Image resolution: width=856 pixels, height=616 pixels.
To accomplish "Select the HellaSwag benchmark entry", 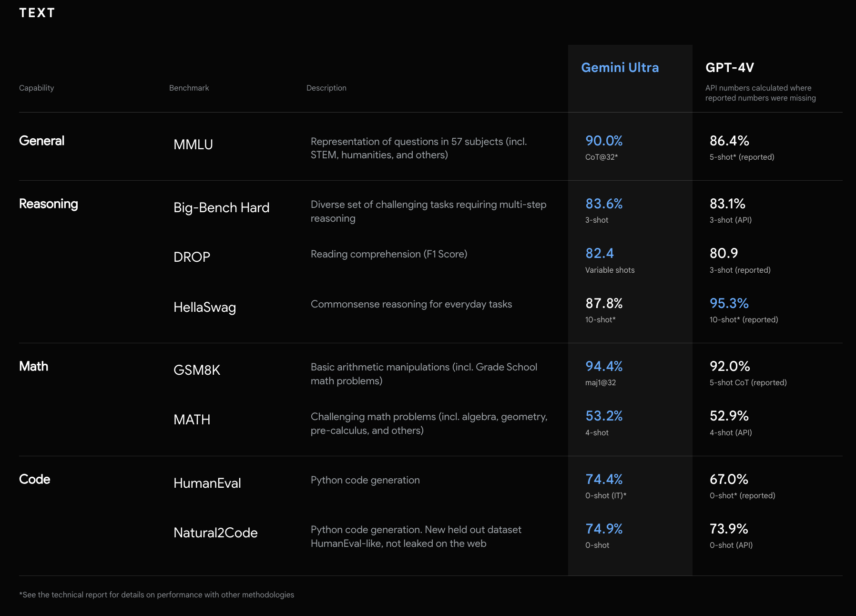I will [205, 308].
